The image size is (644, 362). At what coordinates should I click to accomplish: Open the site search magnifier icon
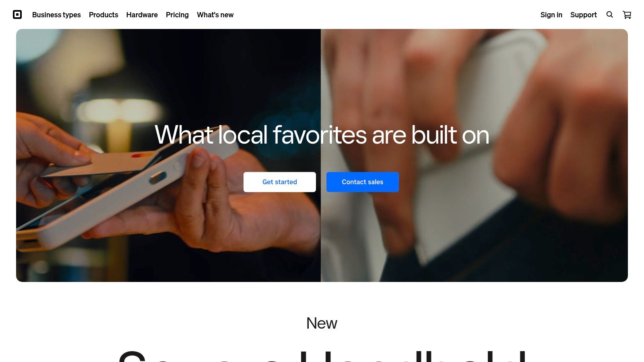point(610,14)
